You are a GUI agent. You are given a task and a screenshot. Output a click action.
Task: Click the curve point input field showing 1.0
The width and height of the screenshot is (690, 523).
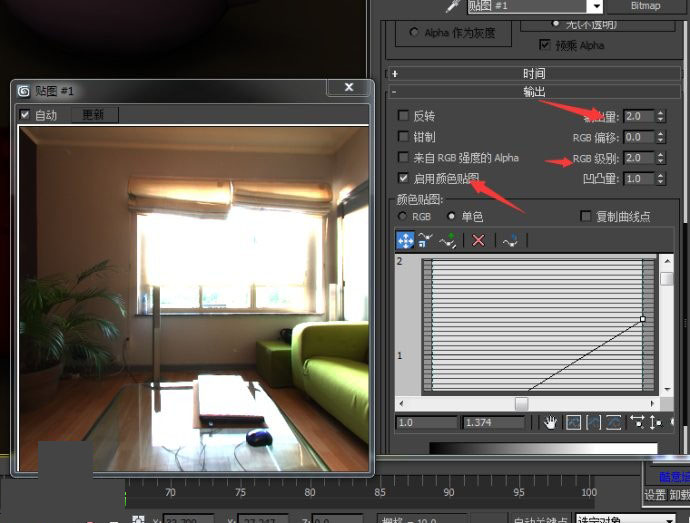[x=426, y=423]
